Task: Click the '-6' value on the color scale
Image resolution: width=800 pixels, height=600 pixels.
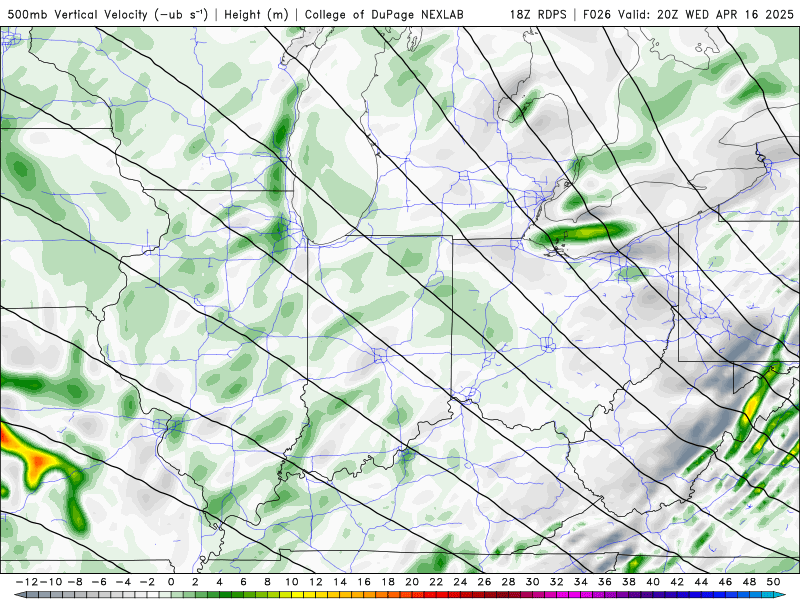Action: point(99,582)
